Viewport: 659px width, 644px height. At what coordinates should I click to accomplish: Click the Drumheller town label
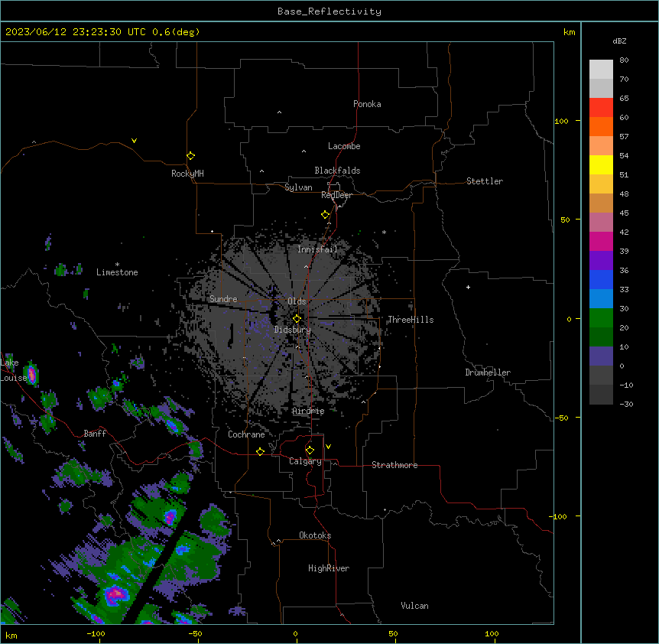pyautogui.click(x=488, y=372)
